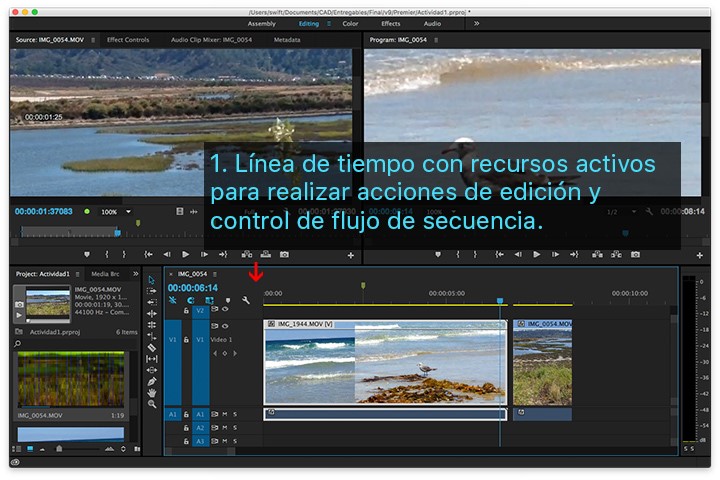Screen dimensions: 720x480
Task: Export frame from Source monitor camera icon
Action: point(284,254)
